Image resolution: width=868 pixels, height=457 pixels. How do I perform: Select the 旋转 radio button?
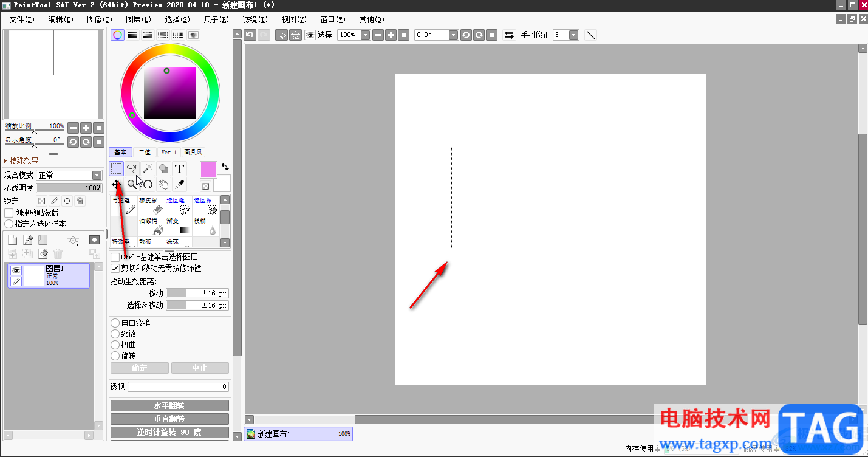pyautogui.click(x=115, y=356)
